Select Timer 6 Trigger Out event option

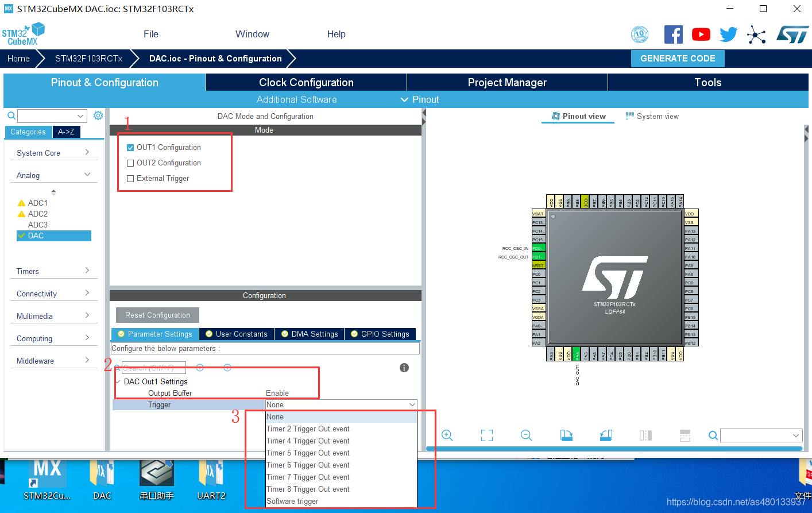point(341,465)
